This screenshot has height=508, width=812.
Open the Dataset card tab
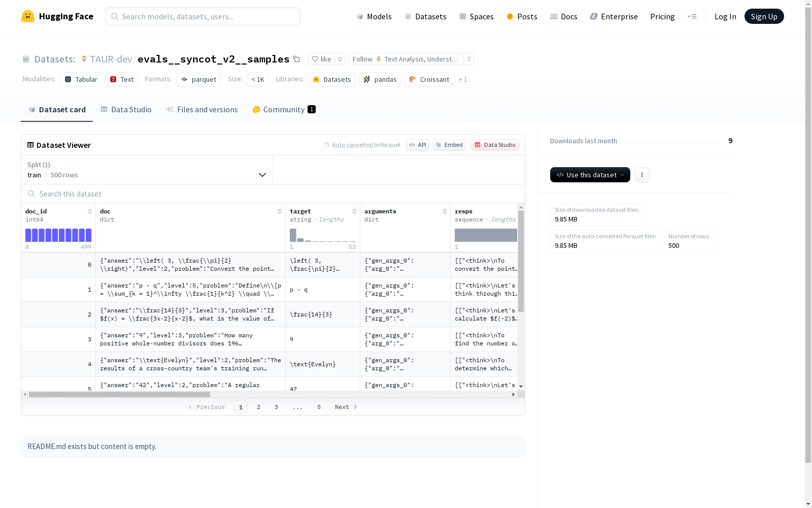coord(57,109)
